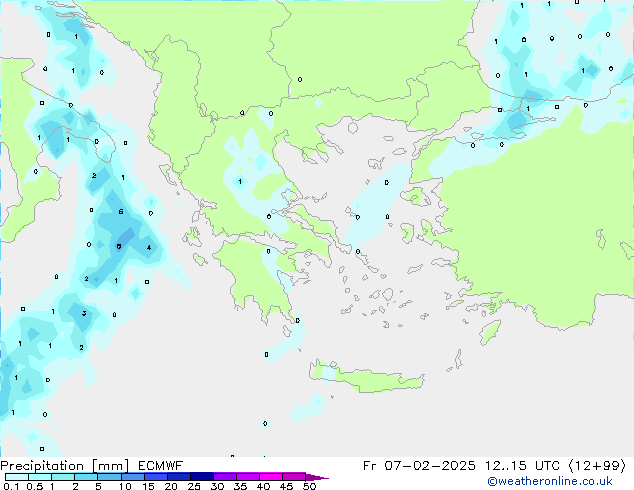Click the legend label '0.1'
This screenshot has height=490, width=634.
coord(11,486)
